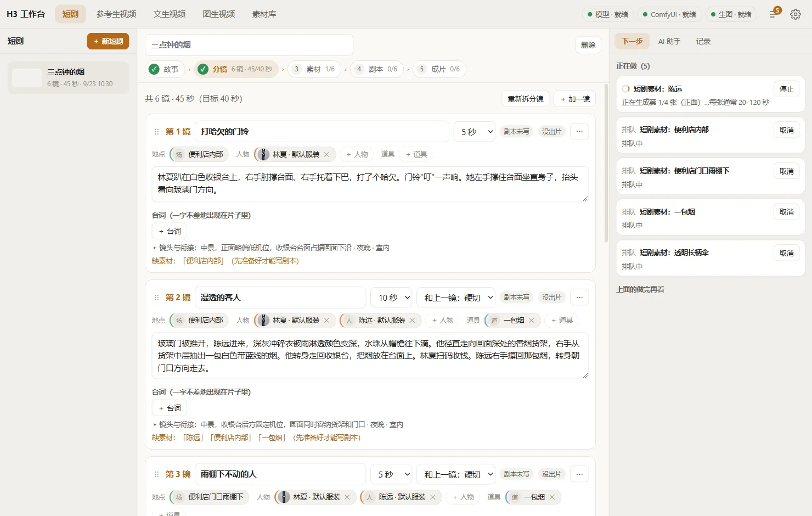Viewport: 812px width, 516px height.
Task: Click the 重新拆分镜 button
Action: [526, 99]
